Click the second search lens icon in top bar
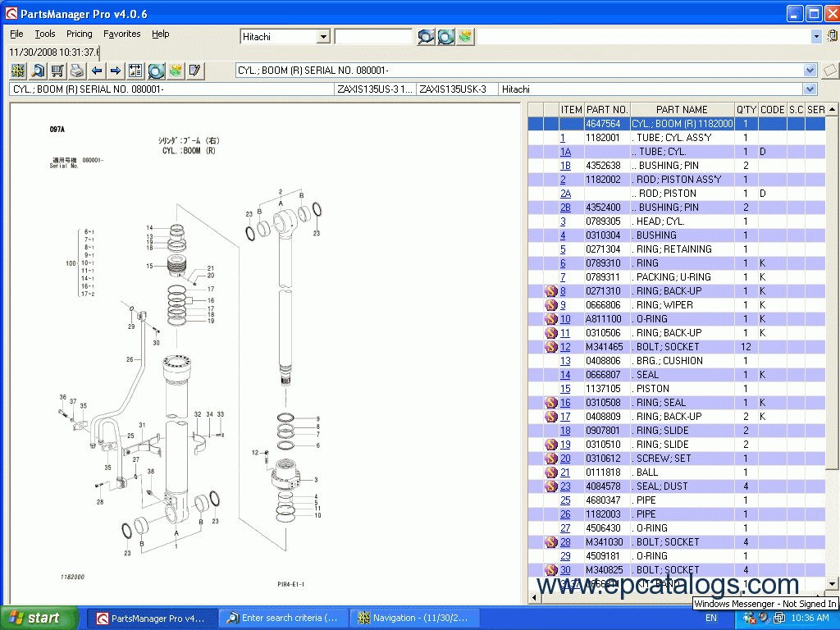The image size is (840, 630). [445, 36]
